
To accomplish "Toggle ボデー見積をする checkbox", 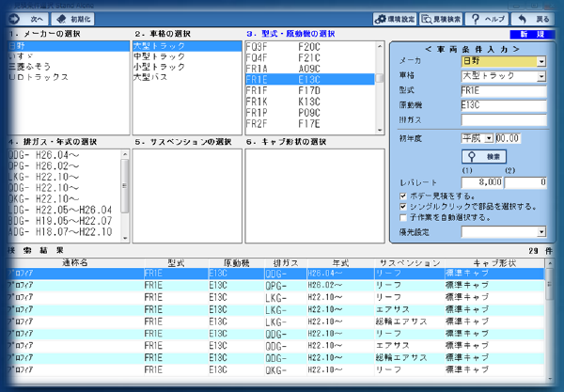I will click(403, 196).
